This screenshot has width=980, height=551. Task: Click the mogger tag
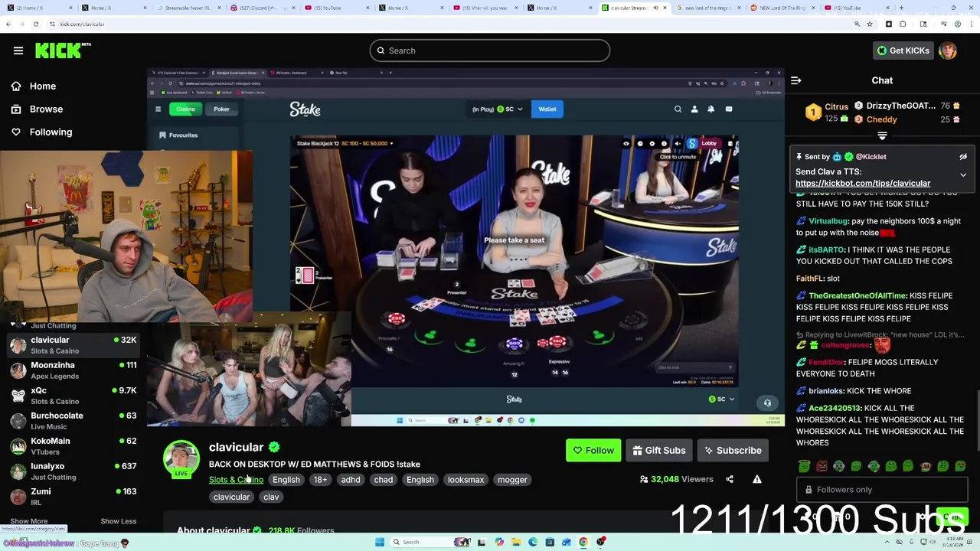point(512,480)
